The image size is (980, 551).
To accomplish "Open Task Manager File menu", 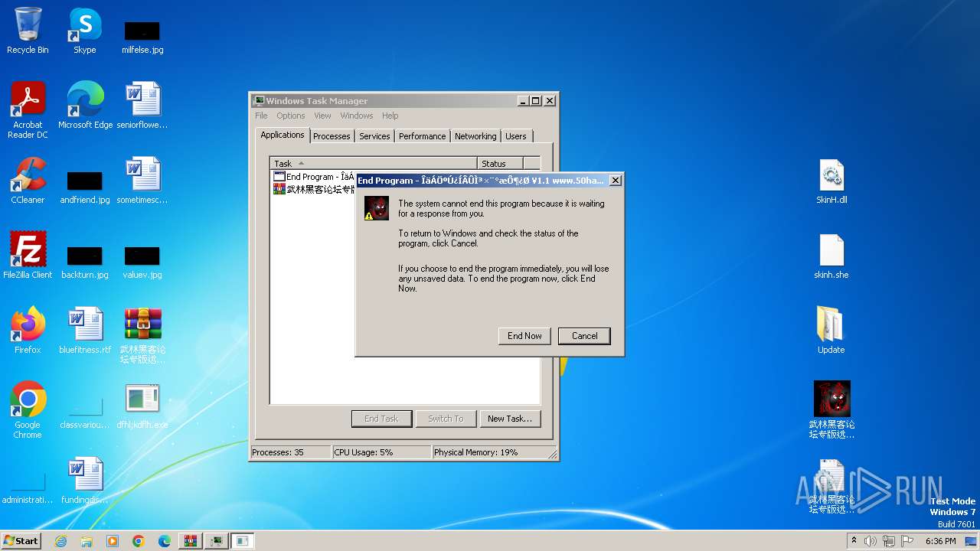I will coord(261,116).
